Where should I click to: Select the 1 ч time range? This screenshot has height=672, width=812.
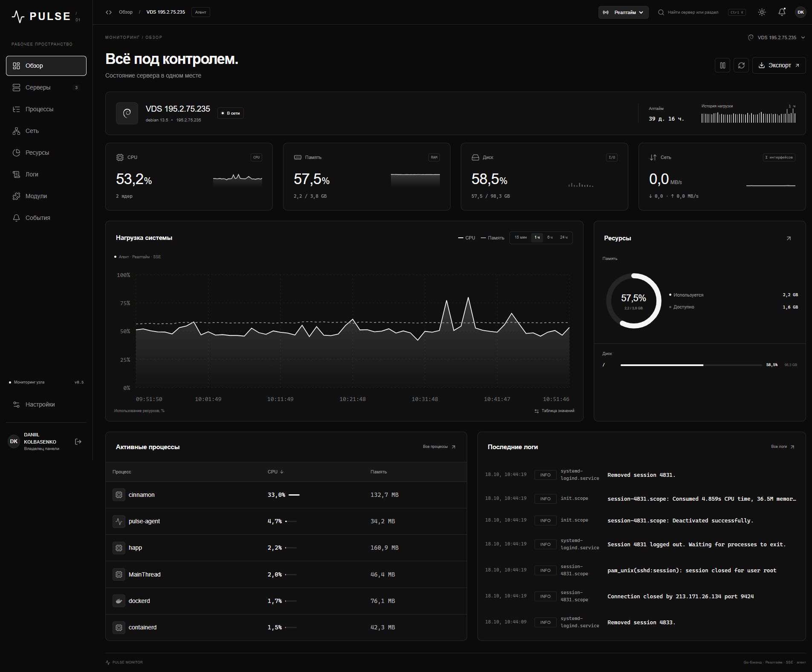tap(537, 238)
